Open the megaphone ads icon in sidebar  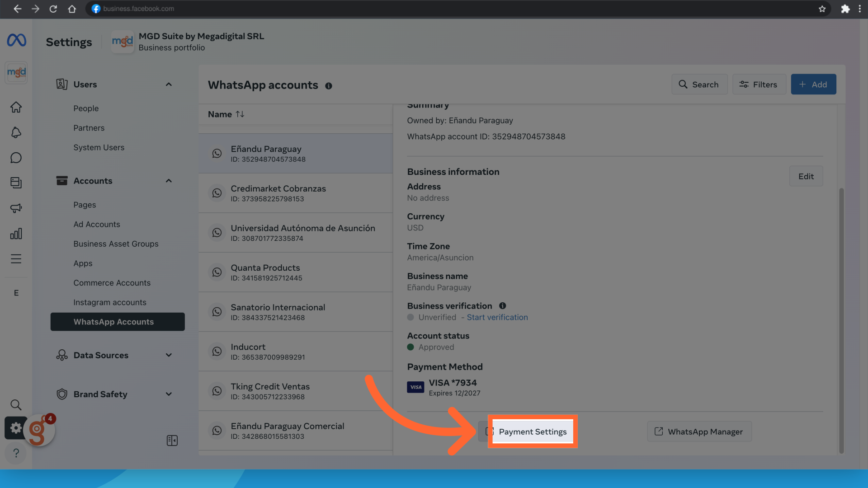point(16,208)
